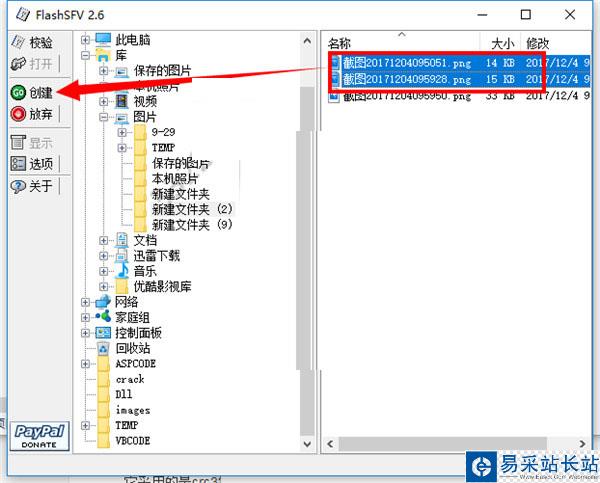Click the 15 KB size cell
This screenshot has width=600, height=483.
tap(500, 79)
